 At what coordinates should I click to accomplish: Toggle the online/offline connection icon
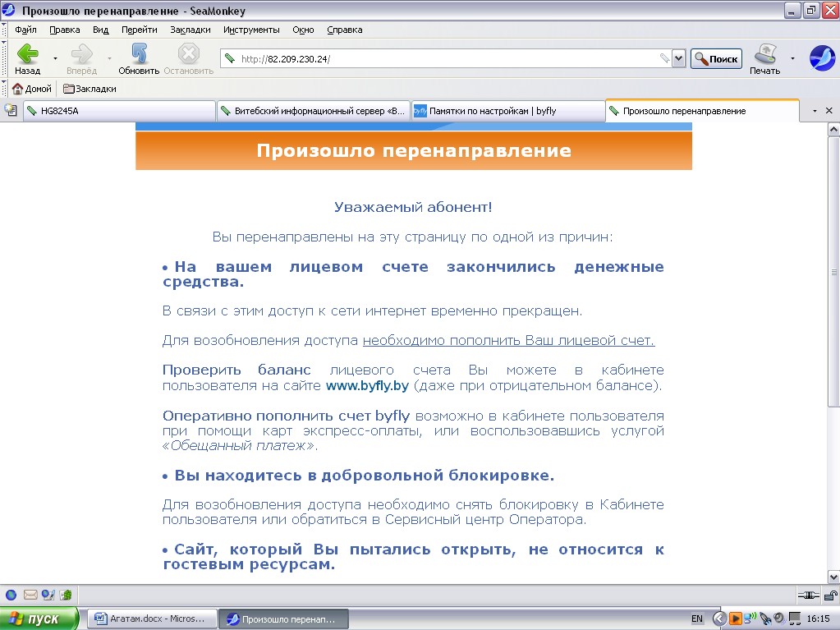click(x=809, y=596)
